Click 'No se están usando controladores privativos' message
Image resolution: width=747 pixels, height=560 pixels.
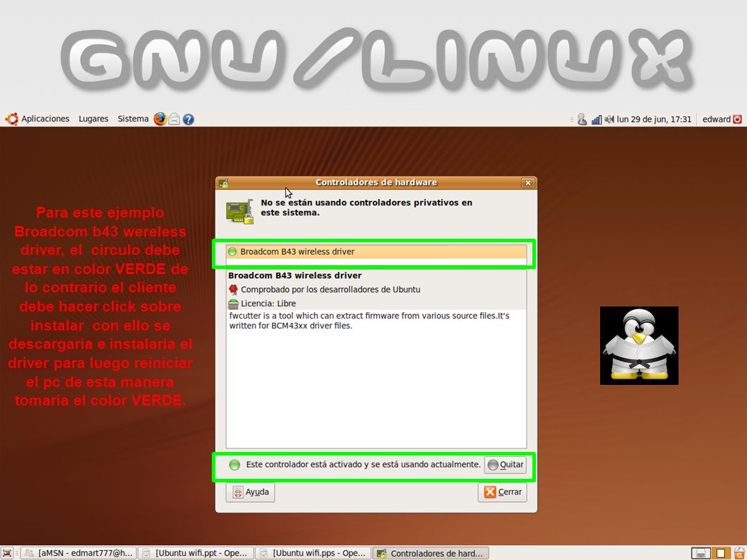(366, 208)
